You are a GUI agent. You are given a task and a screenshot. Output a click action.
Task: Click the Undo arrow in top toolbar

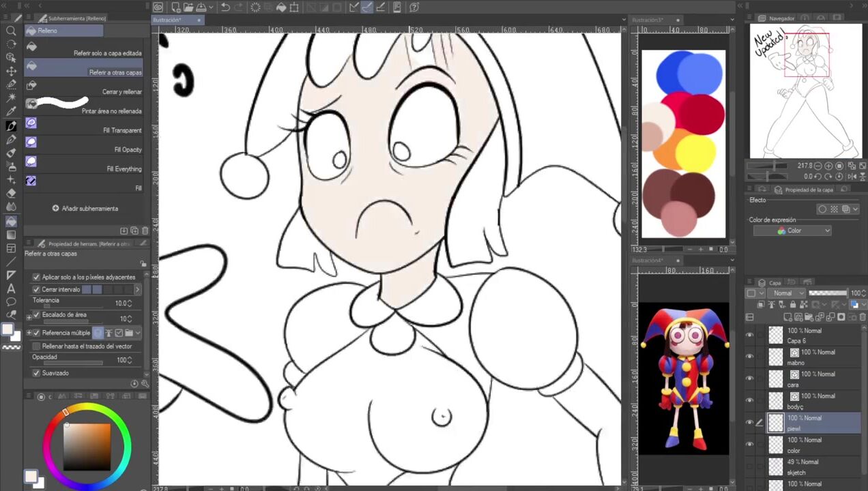(225, 8)
